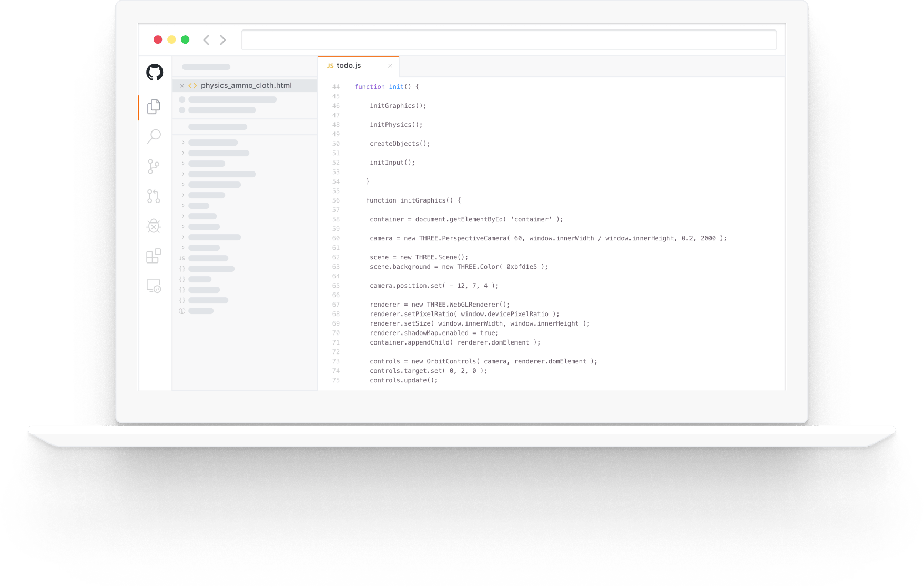The image size is (924, 587).
Task: Open the Remote Explorer monitor icon
Action: (154, 286)
